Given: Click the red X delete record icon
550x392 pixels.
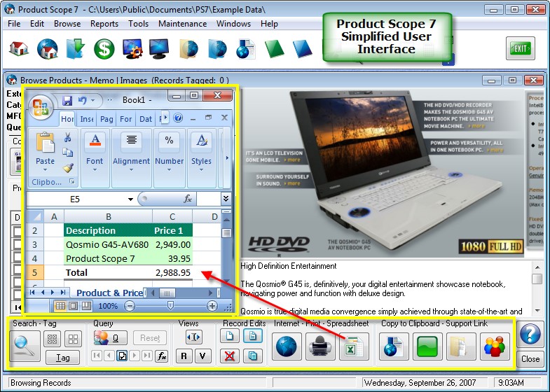Looking at the screenshot, I should point(230,356).
